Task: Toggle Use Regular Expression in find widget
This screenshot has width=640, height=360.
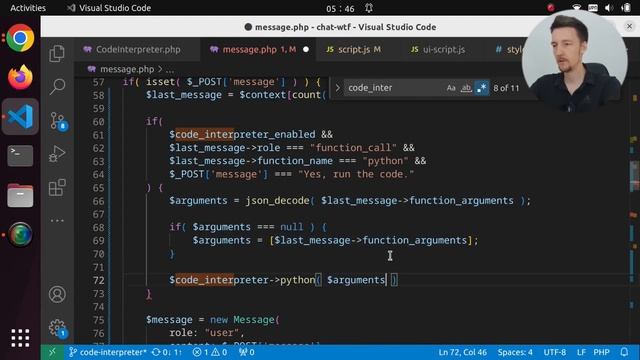Action: (482, 88)
